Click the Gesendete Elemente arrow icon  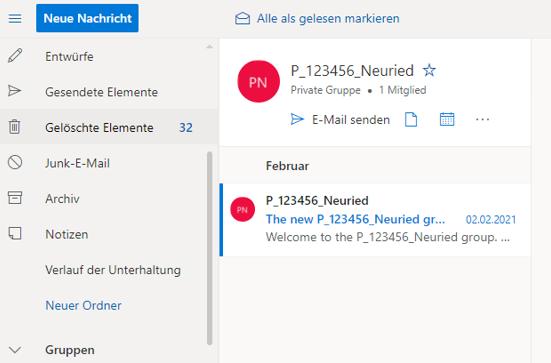15,91
